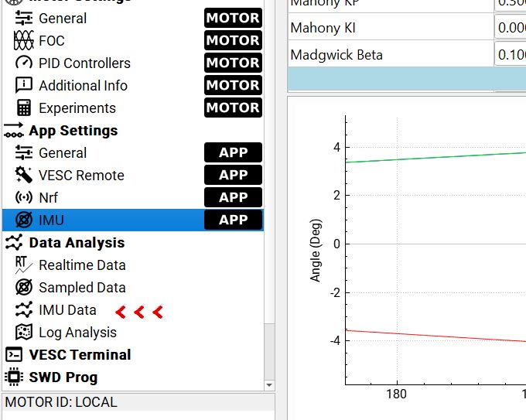
Task: Click the Realtime Data icon
Action: (x=24, y=265)
